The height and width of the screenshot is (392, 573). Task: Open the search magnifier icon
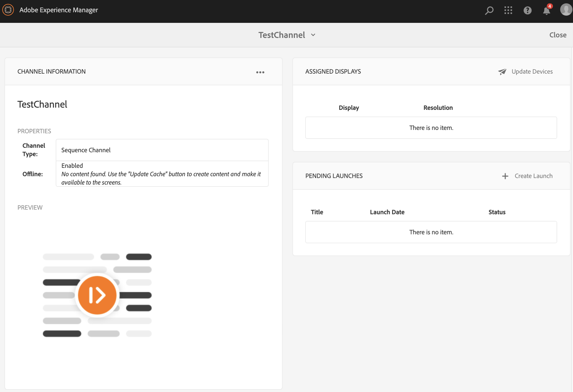[x=489, y=11]
